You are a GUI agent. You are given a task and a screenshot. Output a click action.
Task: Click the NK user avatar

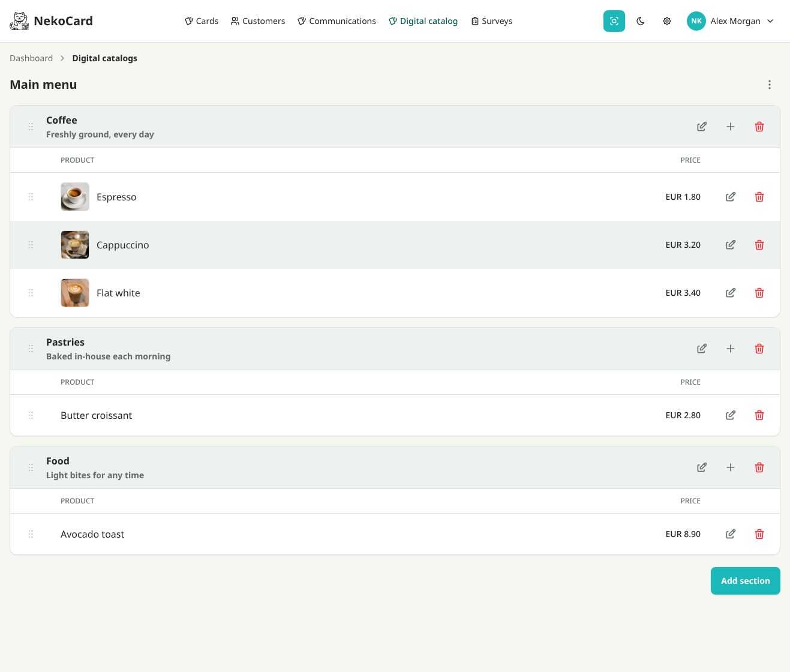tap(696, 21)
